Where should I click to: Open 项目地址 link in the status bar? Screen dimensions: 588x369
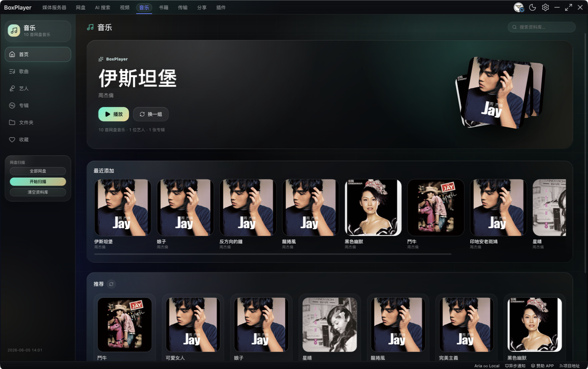click(569, 366)
